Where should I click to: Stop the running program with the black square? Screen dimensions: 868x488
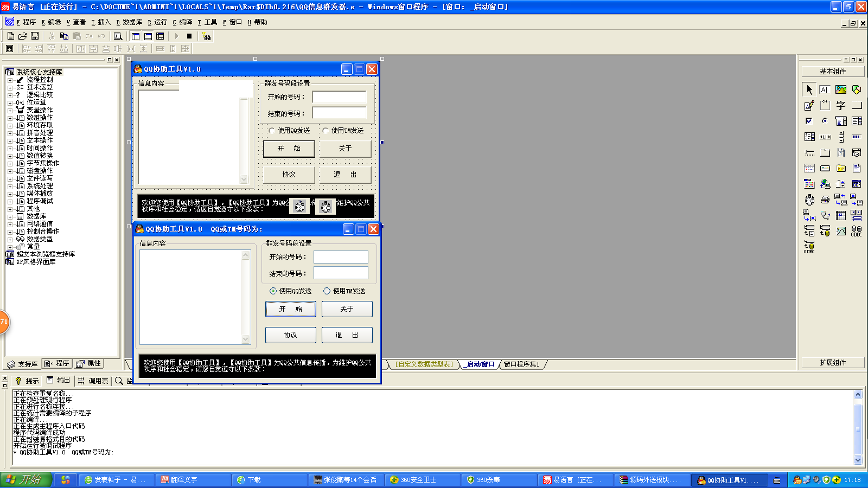(189, 36)
